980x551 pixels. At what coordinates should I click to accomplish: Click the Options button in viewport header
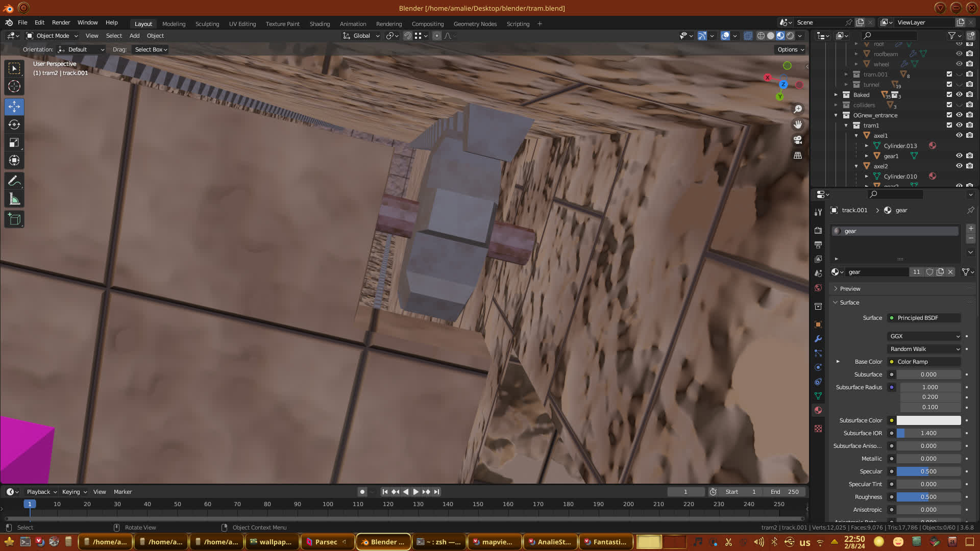coord(791,49)
